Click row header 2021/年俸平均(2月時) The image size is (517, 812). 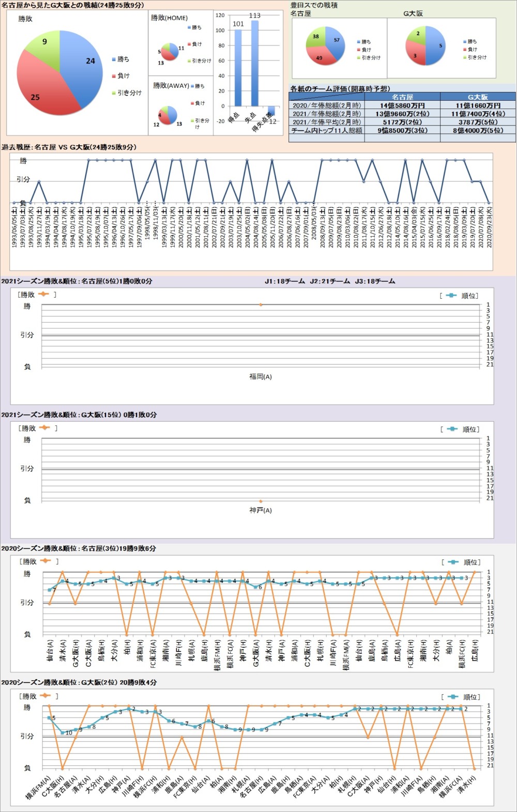(327, 122)
